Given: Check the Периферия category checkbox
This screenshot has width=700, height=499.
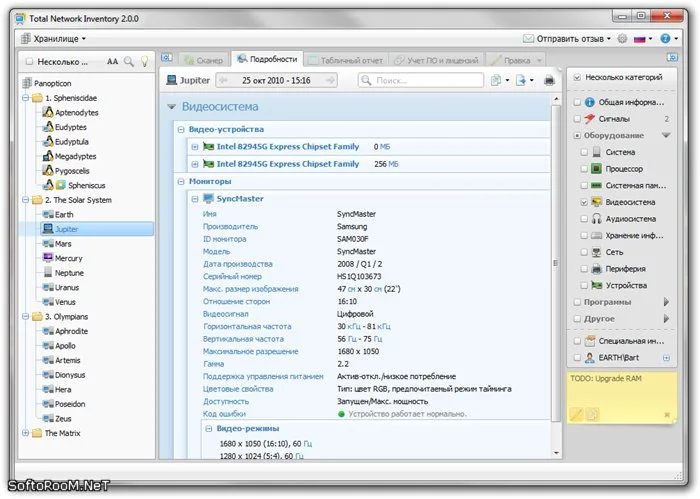Looking at the screenshot, I should click(584, 269).
